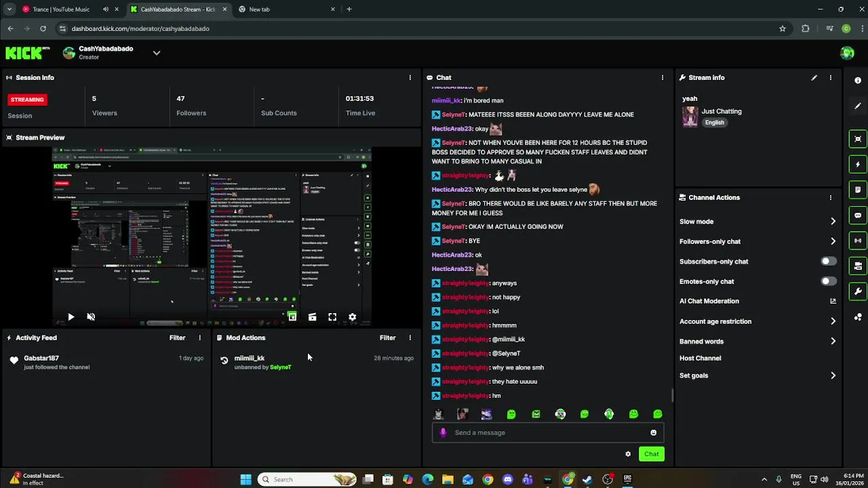
Task: Click the pencil edit icon in Stream info header
Action: tap(814, 78)
